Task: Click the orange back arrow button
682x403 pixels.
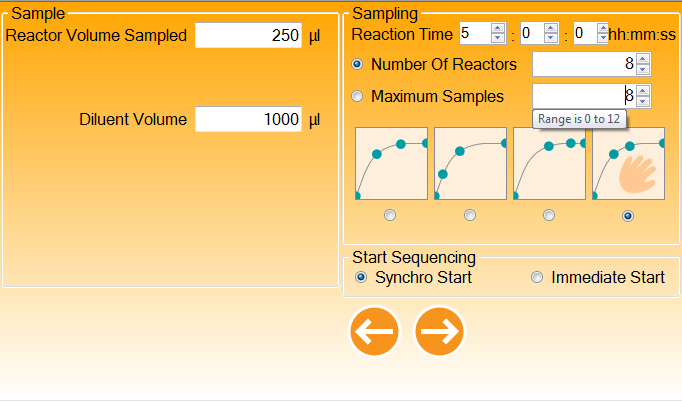Action: tap(374, 331)
